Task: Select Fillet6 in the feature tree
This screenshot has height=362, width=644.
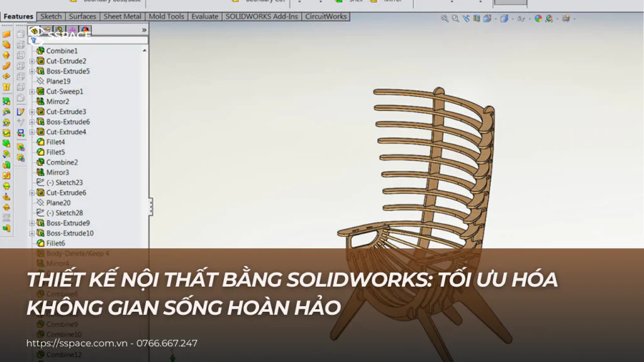Action: pyautogui.click(x=55, y=243)
